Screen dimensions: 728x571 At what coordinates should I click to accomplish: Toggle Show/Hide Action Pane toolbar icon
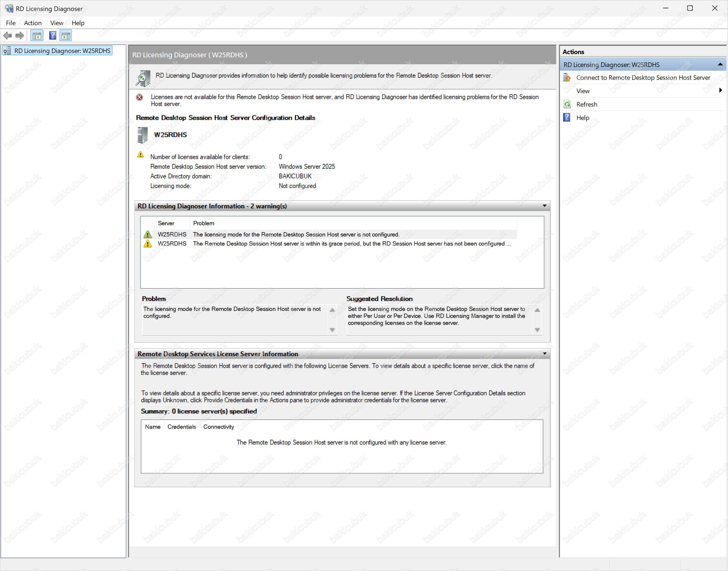click(65, 36)
